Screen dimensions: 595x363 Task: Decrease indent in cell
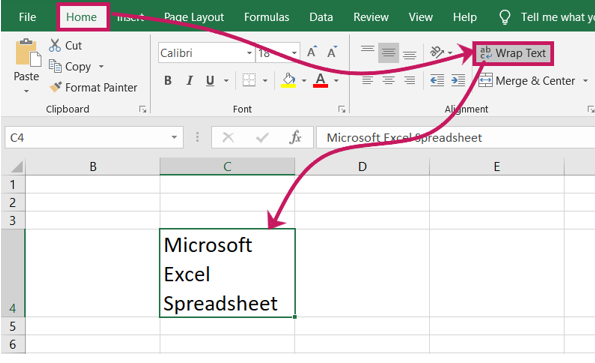(437, 80)
